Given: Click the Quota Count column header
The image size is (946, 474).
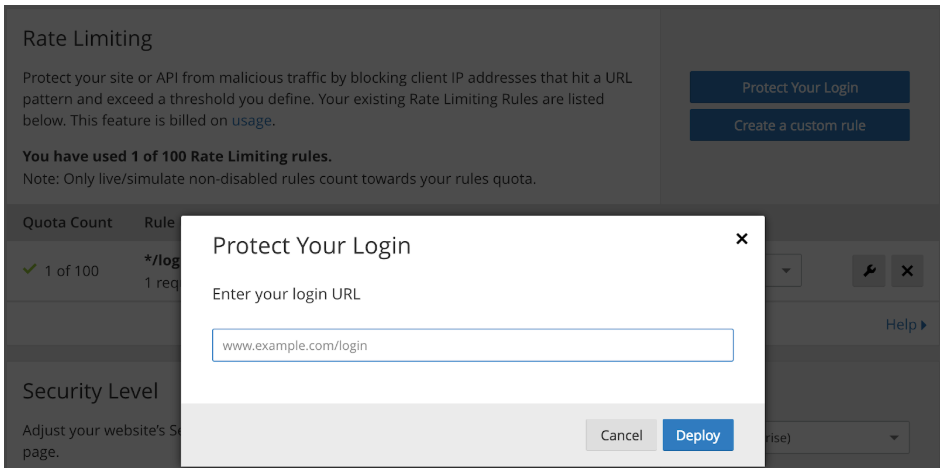Looking at the screenshot, I should click(x=68, y=222).
